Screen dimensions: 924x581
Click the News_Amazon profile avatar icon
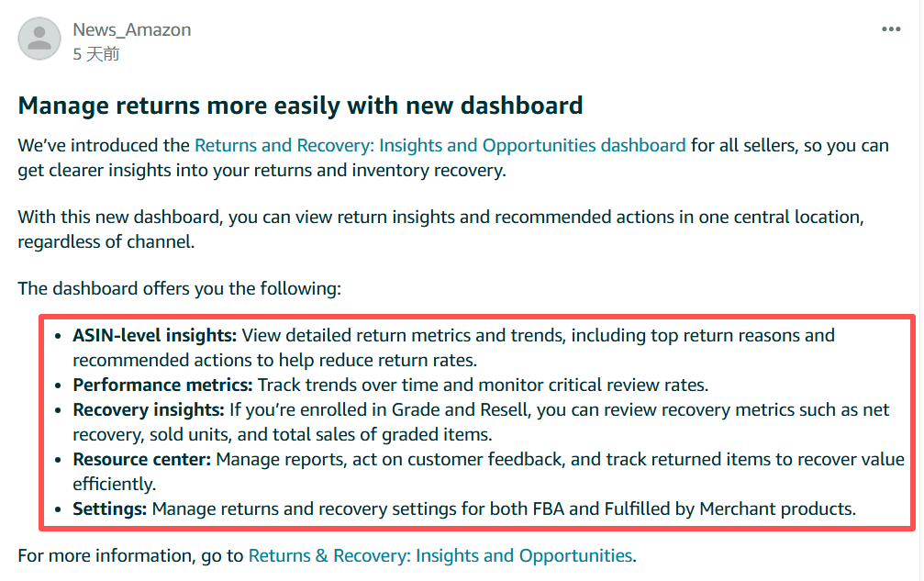pos(39,39)
